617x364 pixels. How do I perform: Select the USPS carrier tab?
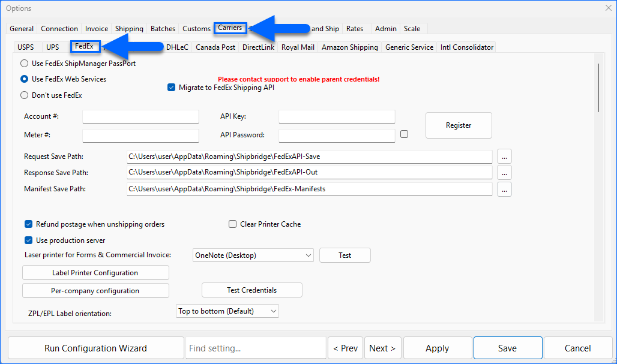26,47
